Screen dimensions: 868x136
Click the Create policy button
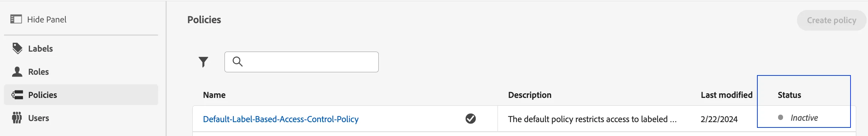pos(832,20)
